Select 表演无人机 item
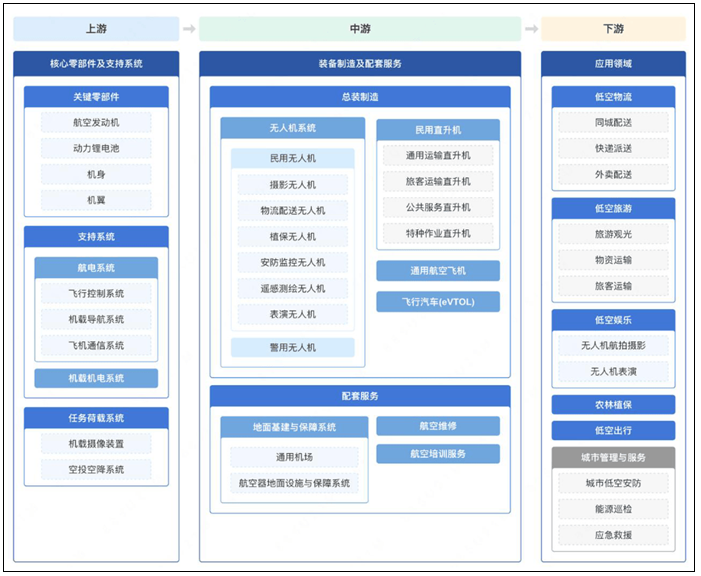Image resolution: width=701 pixels, height=576 pixels. click(x=293, y=315)
